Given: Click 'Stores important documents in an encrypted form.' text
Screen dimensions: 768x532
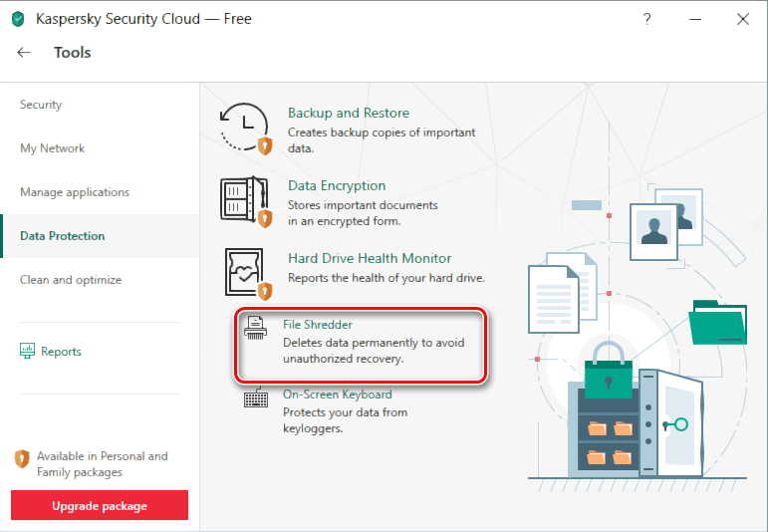Looking at the screenshot, I should coord(363,212).
